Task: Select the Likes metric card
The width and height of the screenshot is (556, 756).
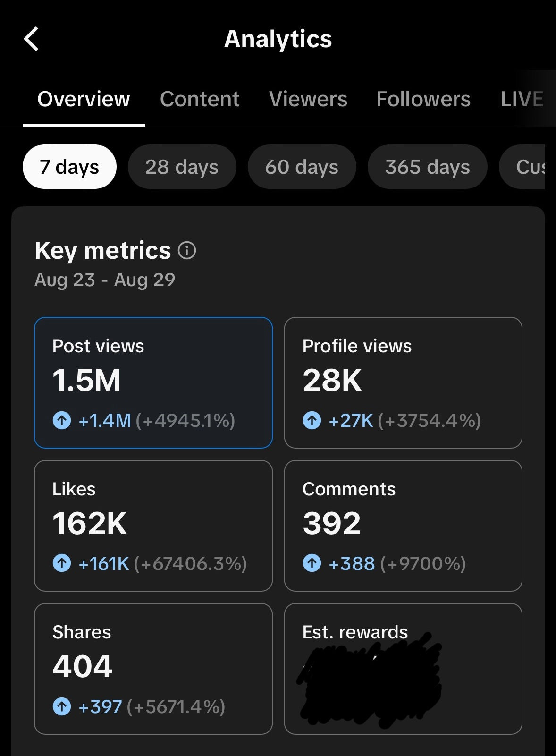Action: pos(153,526)
